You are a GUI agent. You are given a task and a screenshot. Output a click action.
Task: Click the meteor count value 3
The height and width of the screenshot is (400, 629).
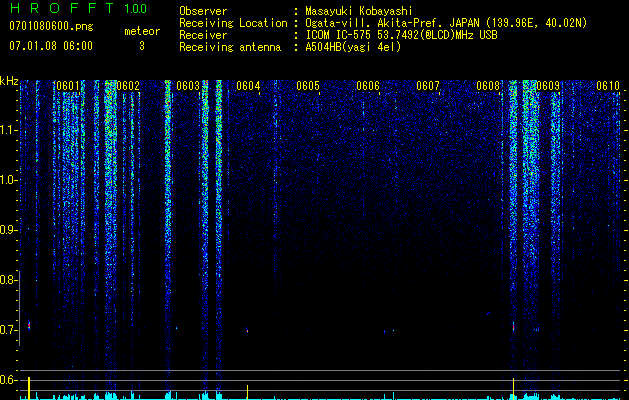[x=142, y=46]
